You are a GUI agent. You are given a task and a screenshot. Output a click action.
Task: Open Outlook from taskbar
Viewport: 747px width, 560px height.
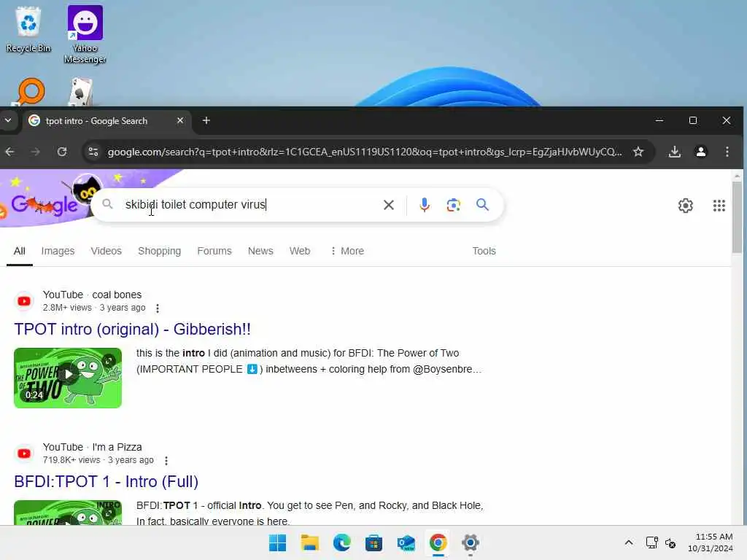[406, 542]
